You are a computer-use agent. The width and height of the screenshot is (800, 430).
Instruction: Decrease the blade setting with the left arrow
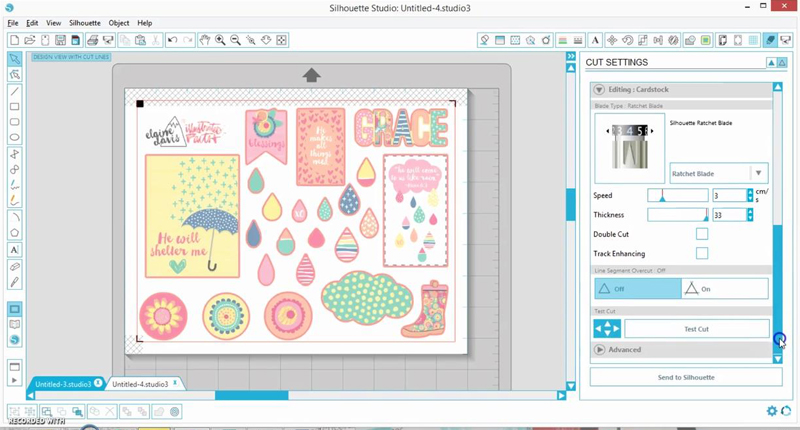pos(607,131)
